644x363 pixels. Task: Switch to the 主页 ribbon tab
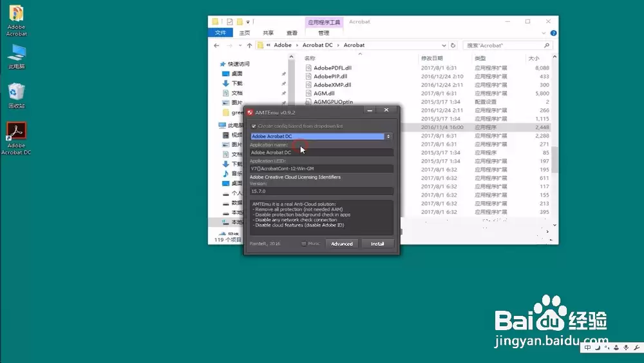(244, 33)
